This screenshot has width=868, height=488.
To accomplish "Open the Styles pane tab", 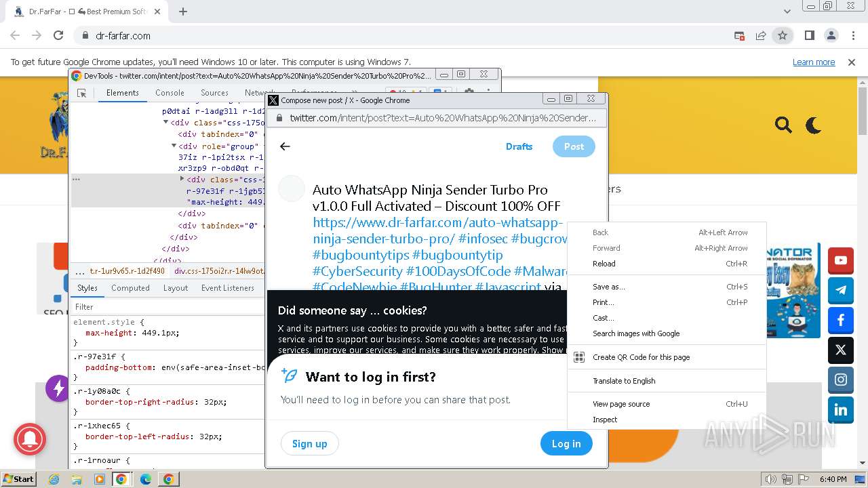I will click(87, 288).
